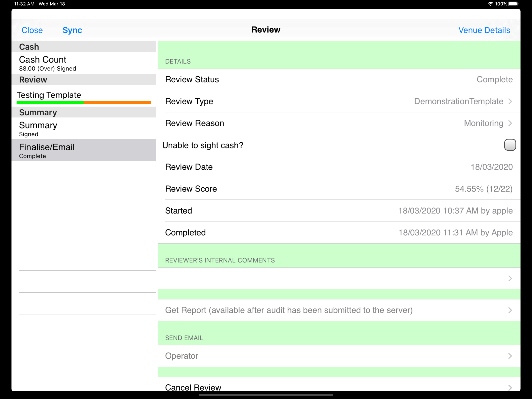This screenshot has height=399, width=532.
Task: Click the Review Status Complete value
Action: (494, 79)
